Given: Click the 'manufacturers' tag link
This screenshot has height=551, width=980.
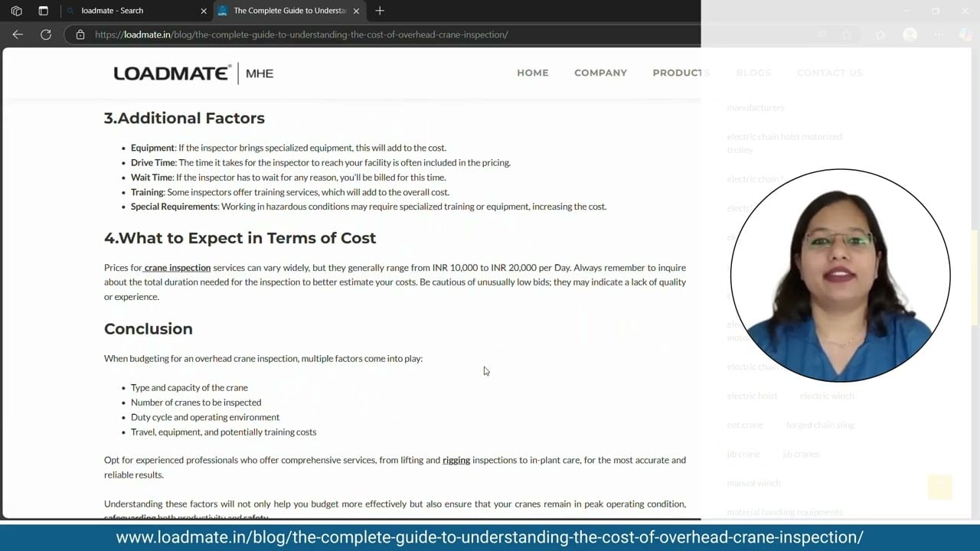Looking at the screenshot, I should [756, 107].
